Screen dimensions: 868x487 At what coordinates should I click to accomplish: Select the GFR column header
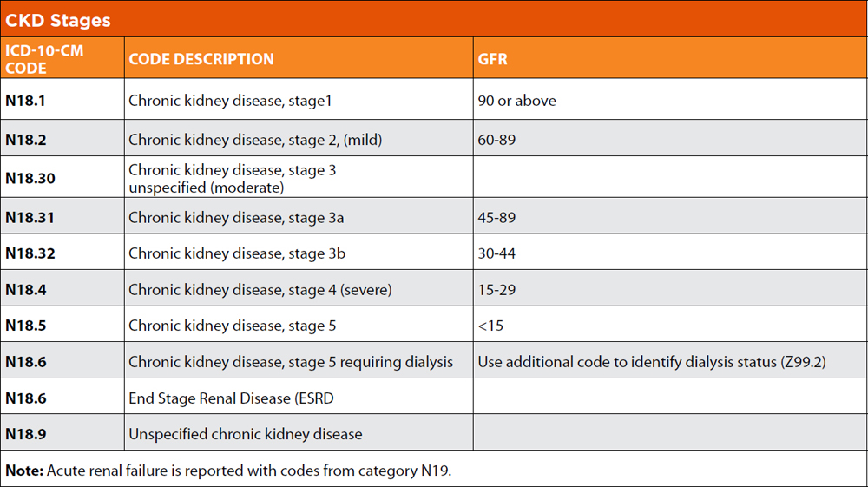point(492,59)
